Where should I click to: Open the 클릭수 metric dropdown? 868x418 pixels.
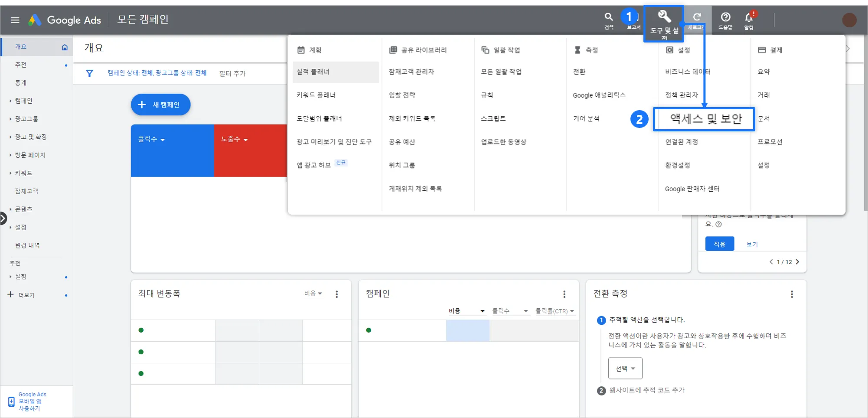[151, 139]
